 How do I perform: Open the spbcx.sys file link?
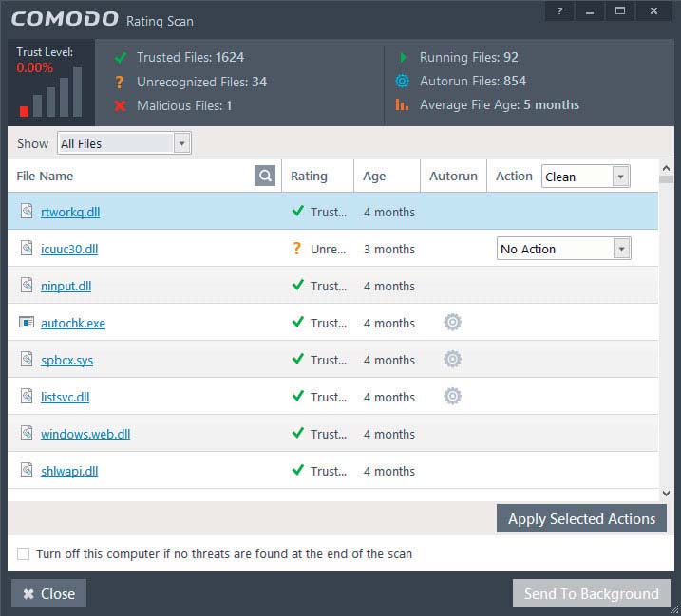point(66,361)
